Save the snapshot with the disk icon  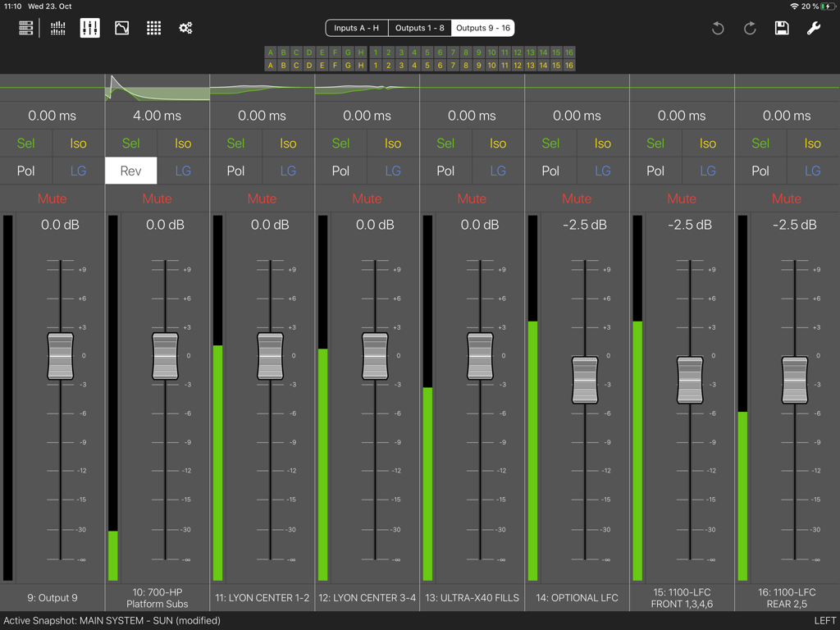point(781,27)
